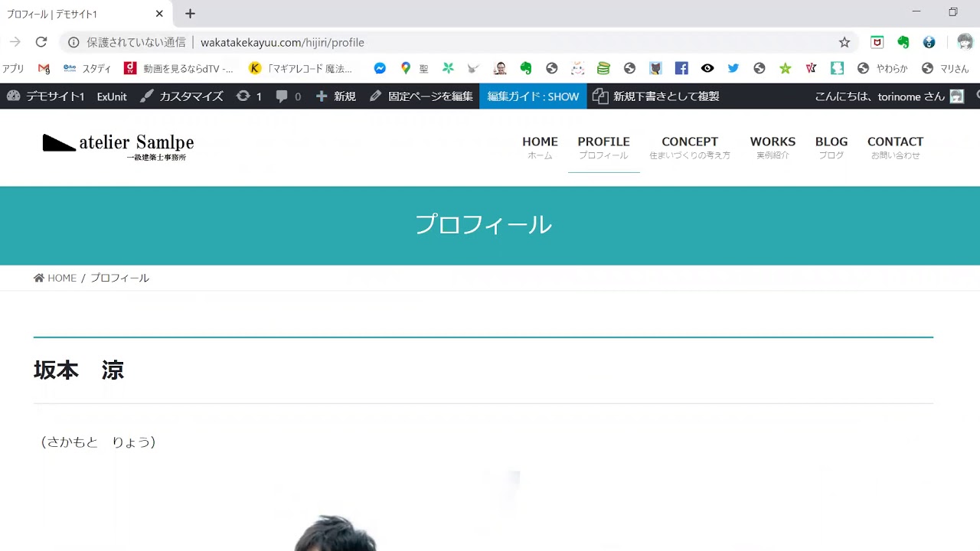
Task: Open the やわらか bookmark
Action: (x=882, y=68)
